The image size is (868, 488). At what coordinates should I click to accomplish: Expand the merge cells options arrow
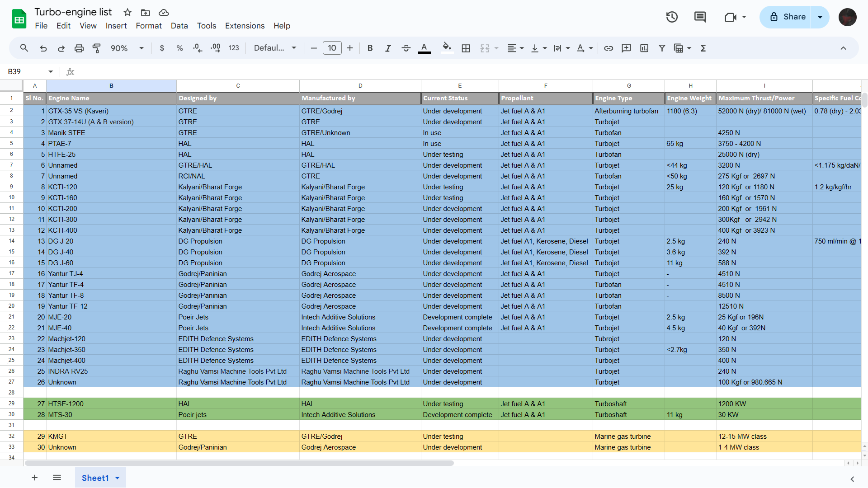click(x=496, y=48)
